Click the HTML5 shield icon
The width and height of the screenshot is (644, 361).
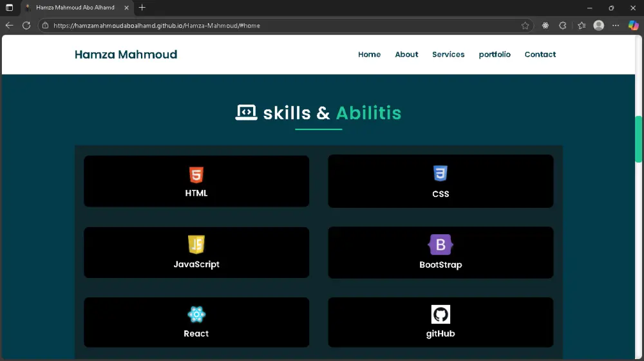(x=196, y=175)
